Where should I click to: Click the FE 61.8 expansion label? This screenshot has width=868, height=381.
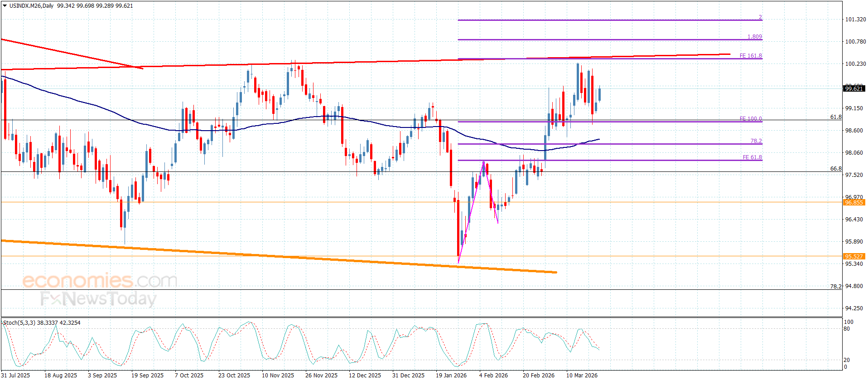click(x=752, y=157)
